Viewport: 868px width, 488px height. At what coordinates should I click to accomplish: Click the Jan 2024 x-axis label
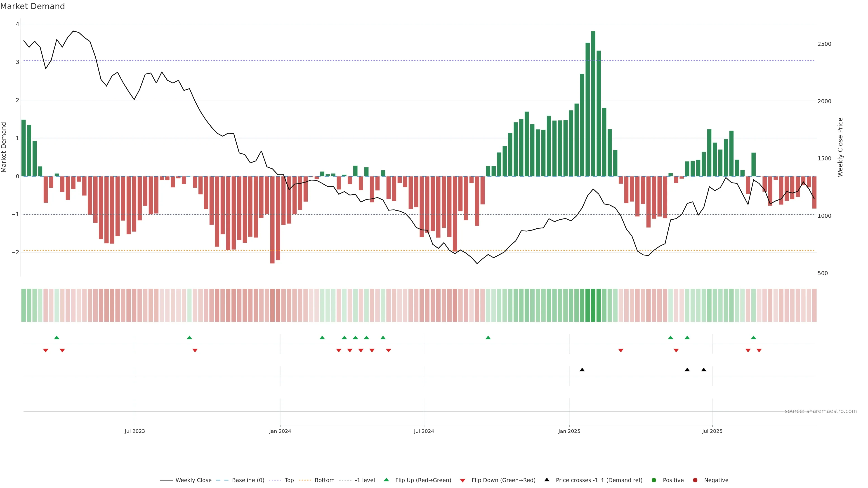280,432
